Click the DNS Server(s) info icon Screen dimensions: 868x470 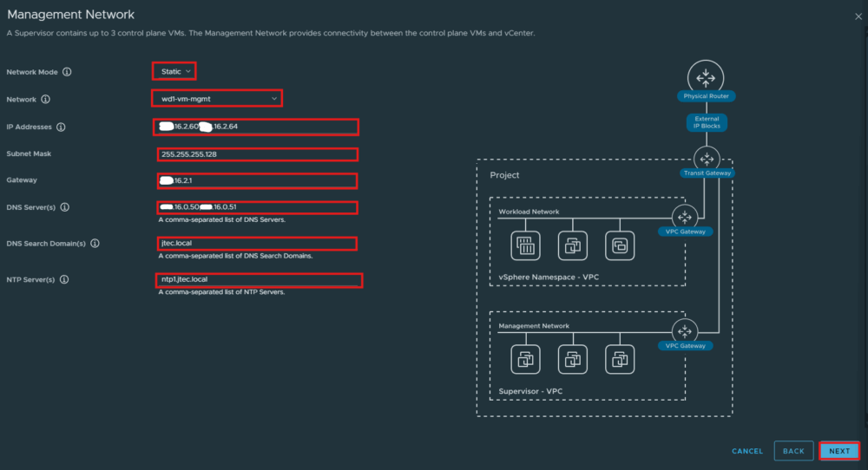(x=65, y=207)
